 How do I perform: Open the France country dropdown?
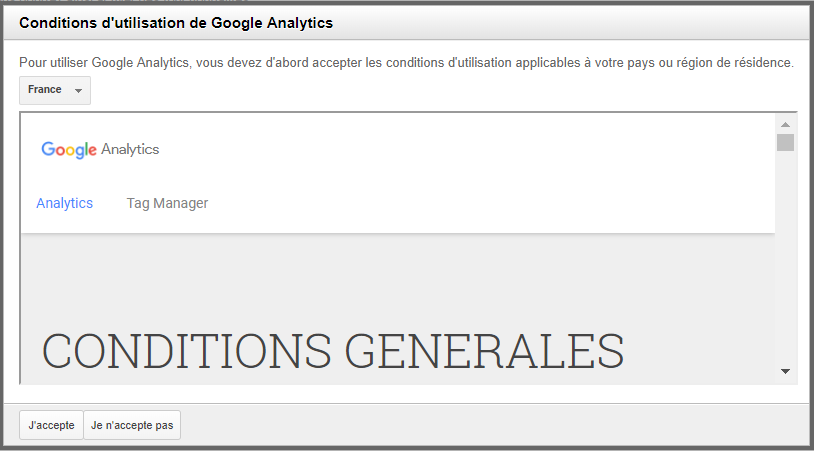point(55,90)
